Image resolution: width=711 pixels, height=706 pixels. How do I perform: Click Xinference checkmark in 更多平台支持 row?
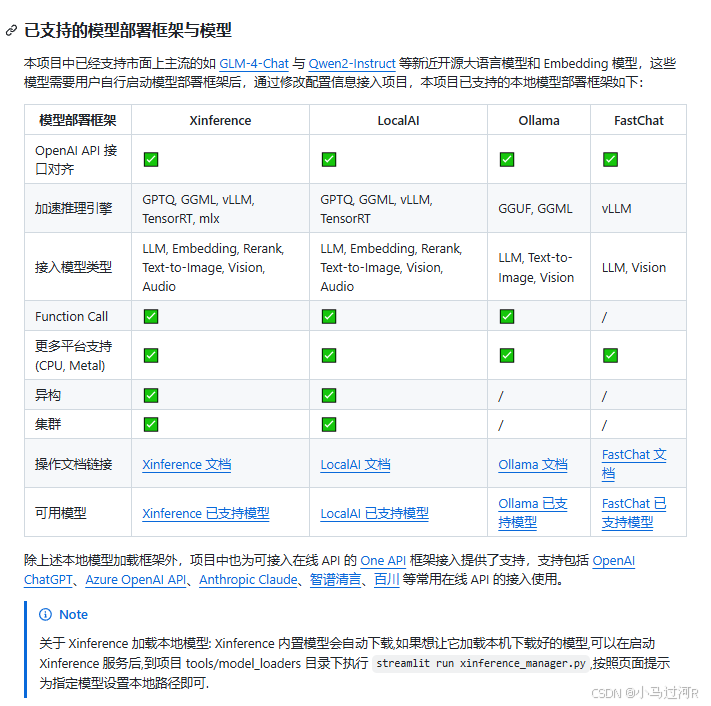pyautogui.click(x=151, y=355)
